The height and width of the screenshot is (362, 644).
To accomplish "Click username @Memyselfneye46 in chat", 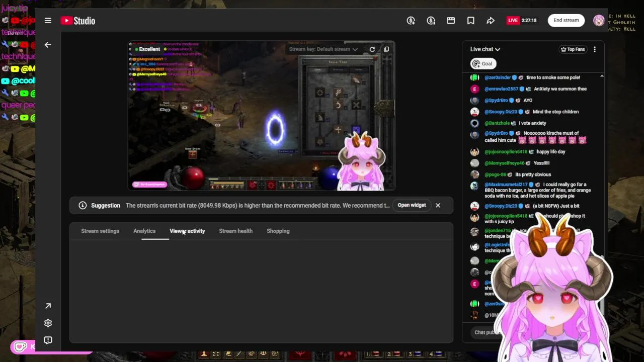I will pyautogui.click(x=504, y=163).
